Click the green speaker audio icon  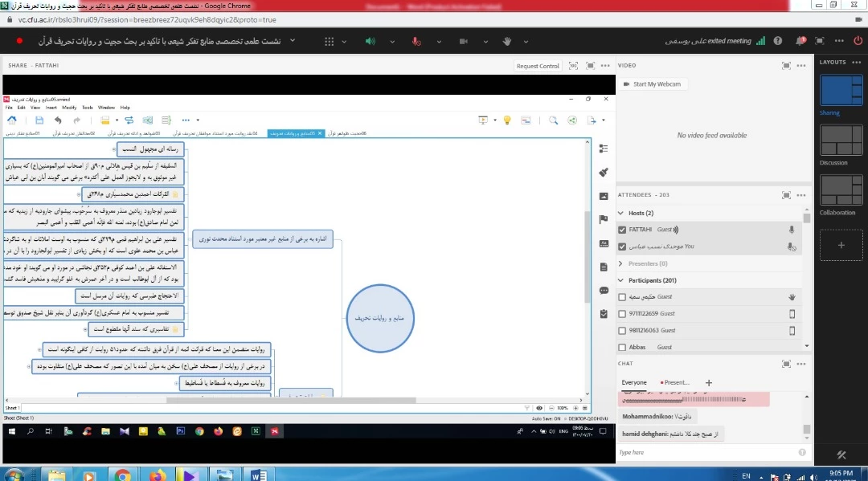point(370,41)
